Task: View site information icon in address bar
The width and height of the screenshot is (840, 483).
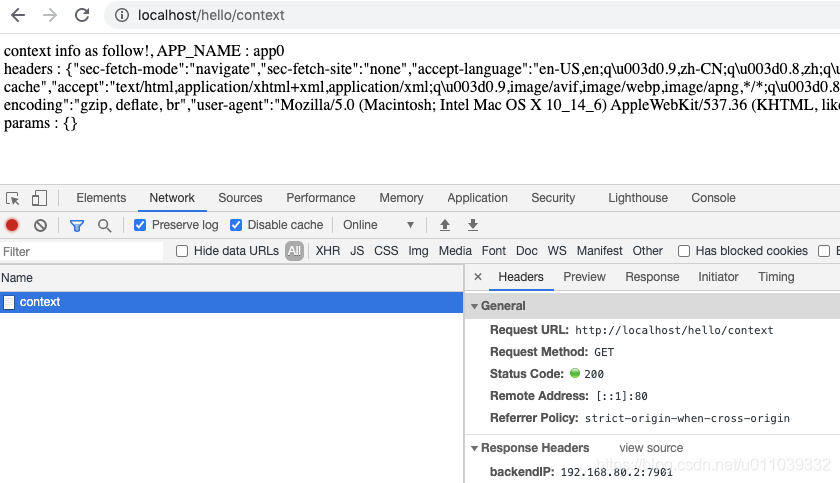Action: click(x=122, y=15)
